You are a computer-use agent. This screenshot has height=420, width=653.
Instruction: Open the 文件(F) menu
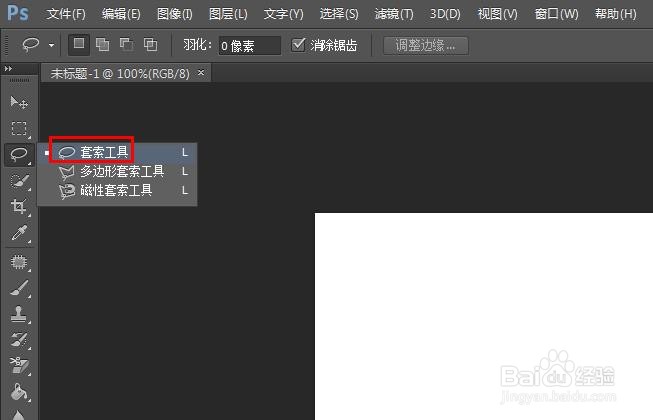tap(66, 14)
